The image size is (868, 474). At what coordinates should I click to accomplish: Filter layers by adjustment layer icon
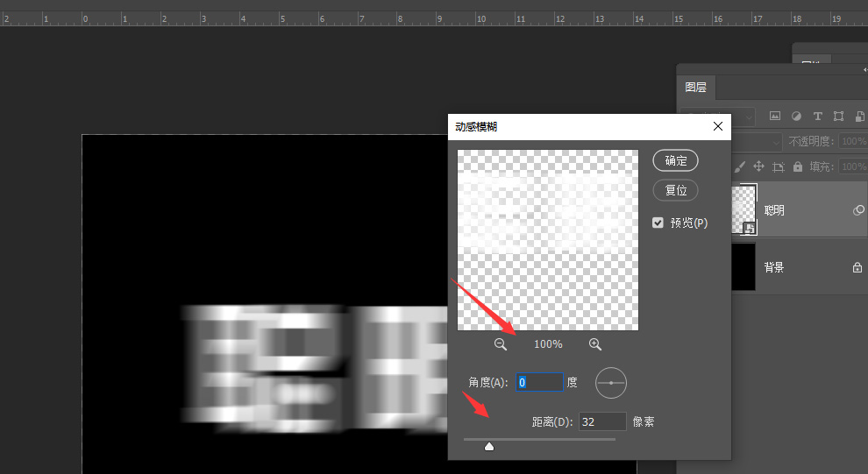(x=796, y=117)
